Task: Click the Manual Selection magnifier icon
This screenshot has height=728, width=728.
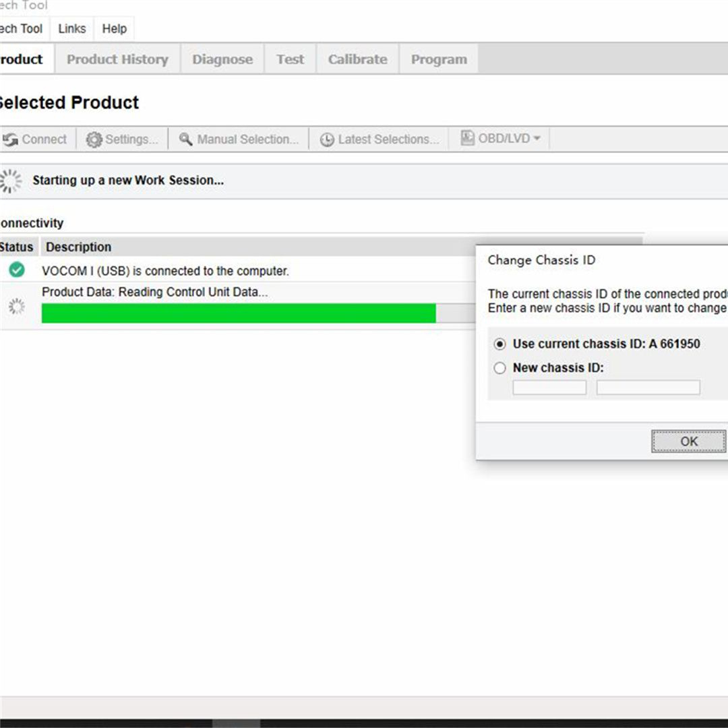Action: [x=186, y=139]
